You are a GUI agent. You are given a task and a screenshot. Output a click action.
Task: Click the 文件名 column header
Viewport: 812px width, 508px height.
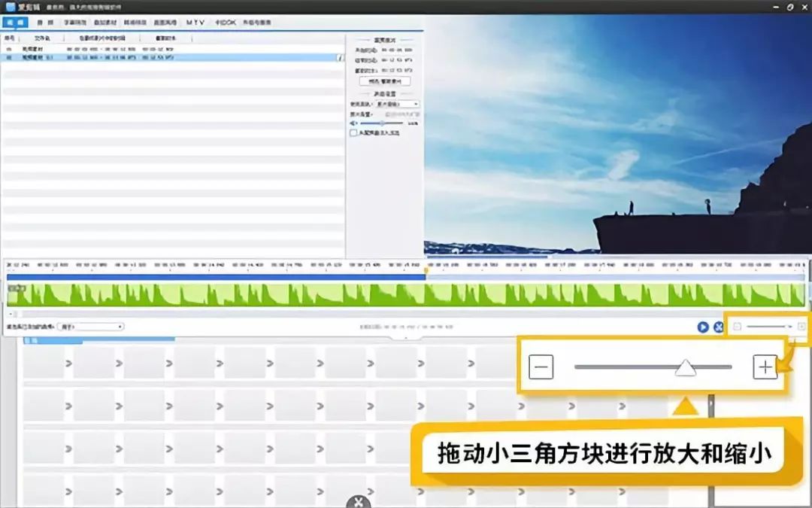(x=42, y=38)
